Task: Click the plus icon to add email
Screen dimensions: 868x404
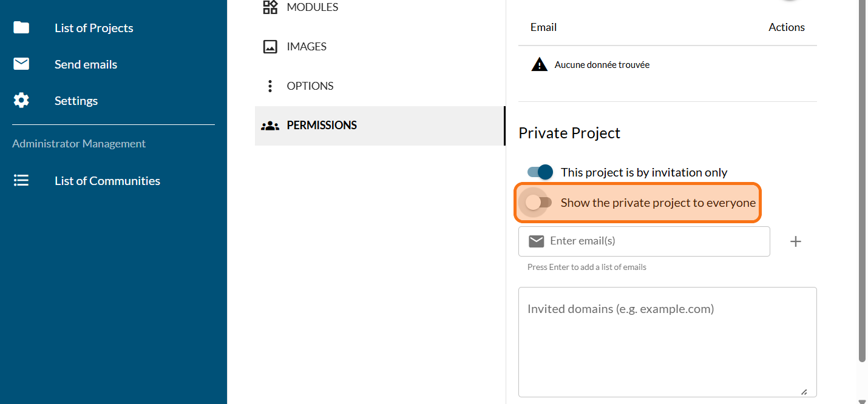Action: (x=795, y=241)
